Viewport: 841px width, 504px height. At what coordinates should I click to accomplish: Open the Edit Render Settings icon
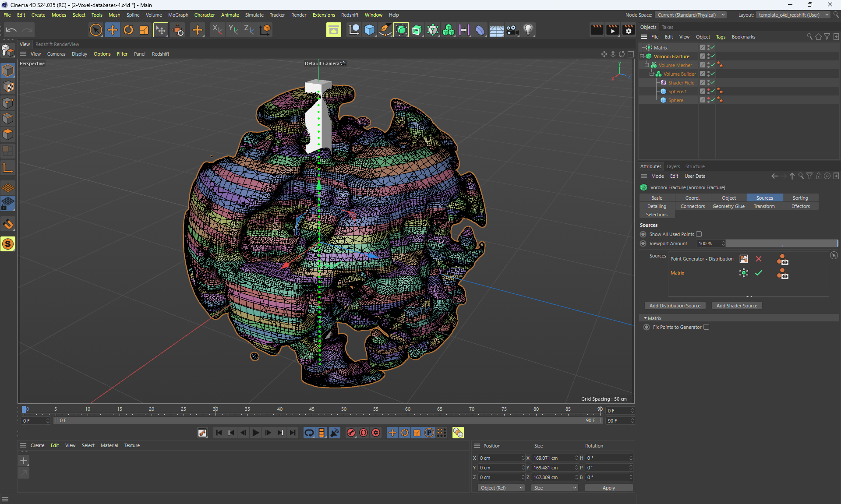[629, 30]
